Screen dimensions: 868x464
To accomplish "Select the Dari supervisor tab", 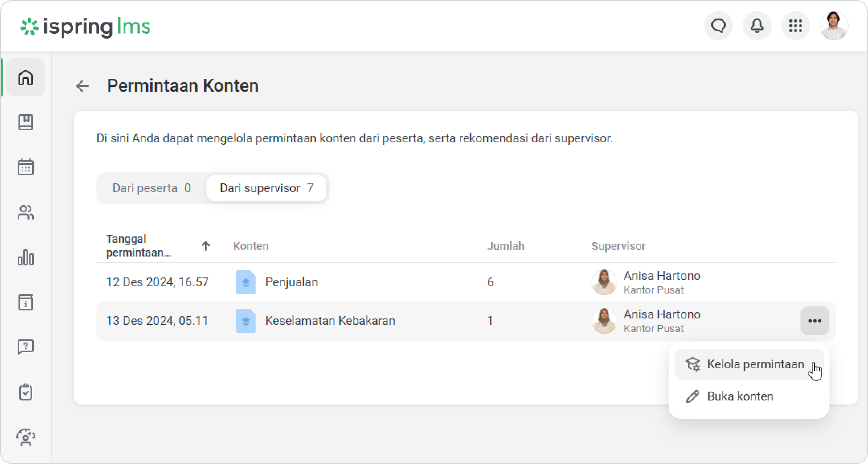I will coord(266,188).
